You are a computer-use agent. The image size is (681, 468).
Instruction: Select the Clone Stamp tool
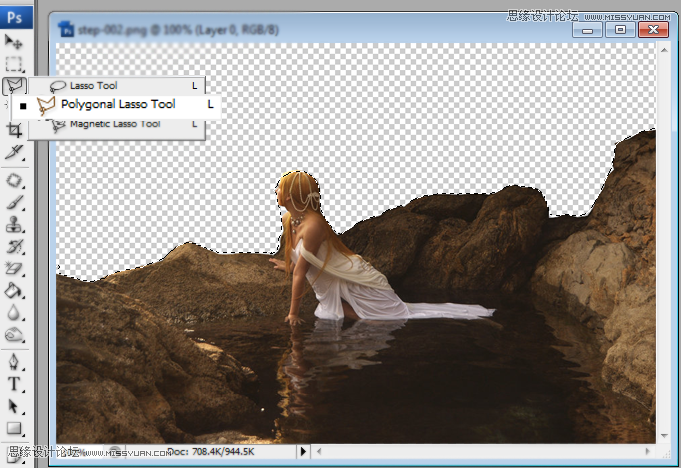click(x=13, y=224)
